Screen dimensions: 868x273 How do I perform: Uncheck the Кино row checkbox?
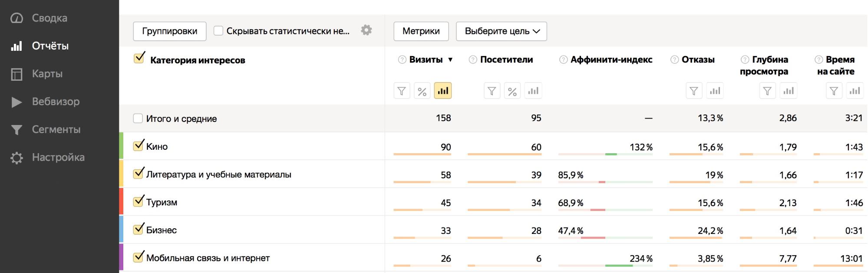click(x=139, y=145)
